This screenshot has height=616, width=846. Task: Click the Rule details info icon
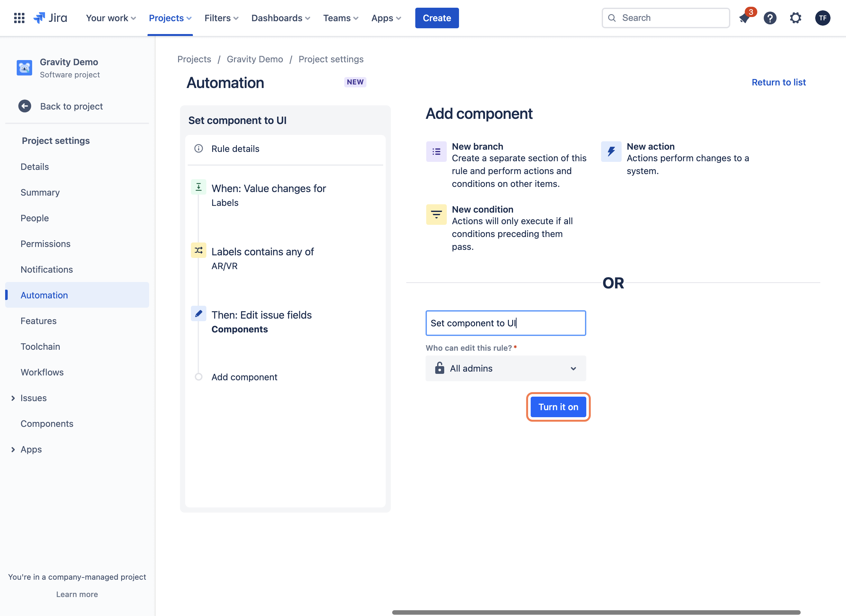[x=199, y=148]
